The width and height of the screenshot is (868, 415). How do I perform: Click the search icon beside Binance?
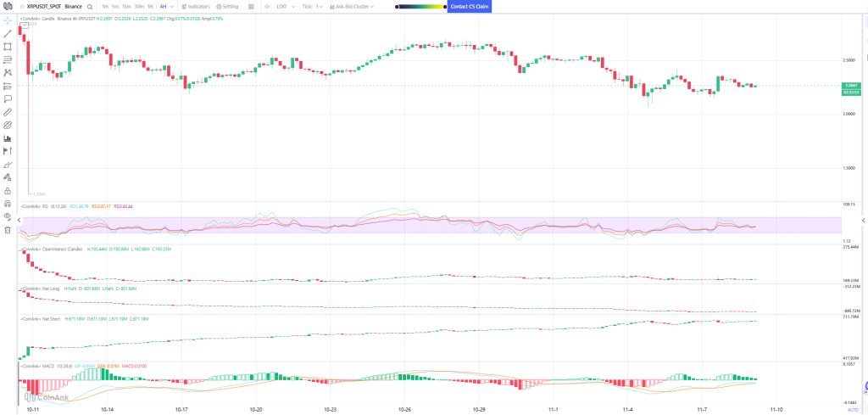[89, 6]
